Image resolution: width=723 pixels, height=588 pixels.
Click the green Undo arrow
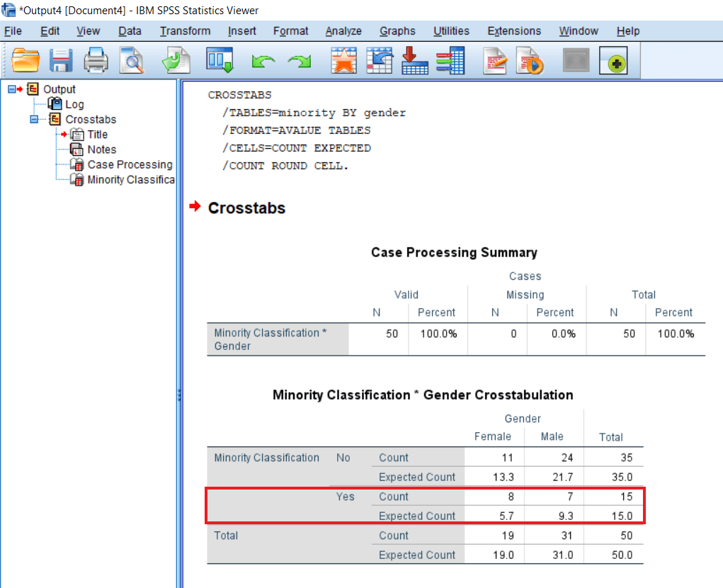click(263, 61)
